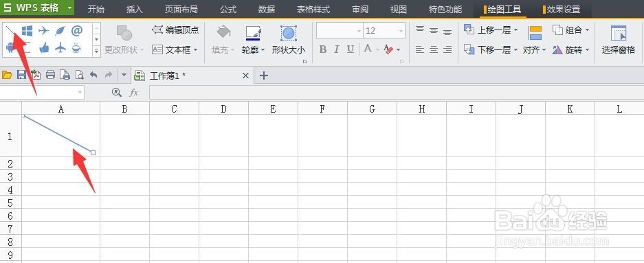Align text to top
The height and width of the screenshot is (263, 644).
[420, 30]
